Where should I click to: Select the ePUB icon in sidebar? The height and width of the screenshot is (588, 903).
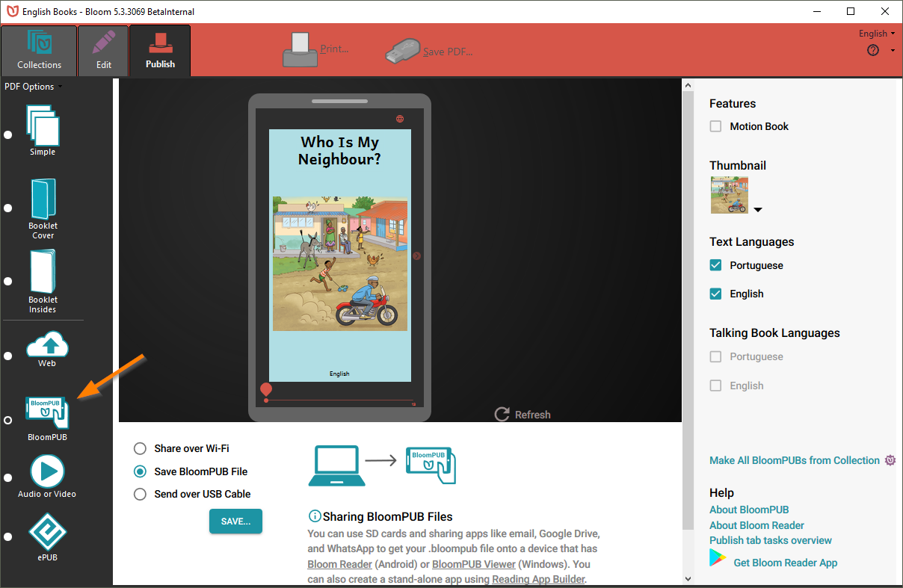point(47,531)
